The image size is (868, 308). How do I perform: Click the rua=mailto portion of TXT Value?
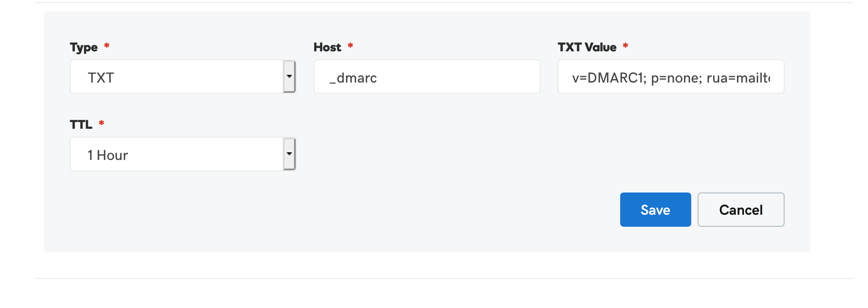click(738, 78)
